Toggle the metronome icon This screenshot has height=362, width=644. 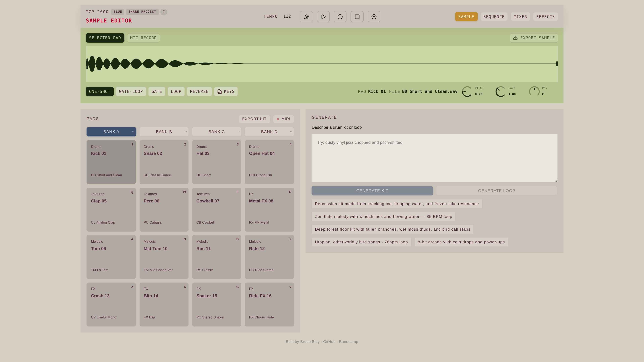coord(306,17)
